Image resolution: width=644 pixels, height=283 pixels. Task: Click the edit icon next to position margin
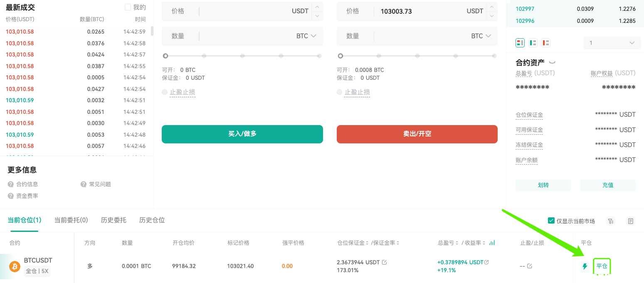tap(384, 262)
